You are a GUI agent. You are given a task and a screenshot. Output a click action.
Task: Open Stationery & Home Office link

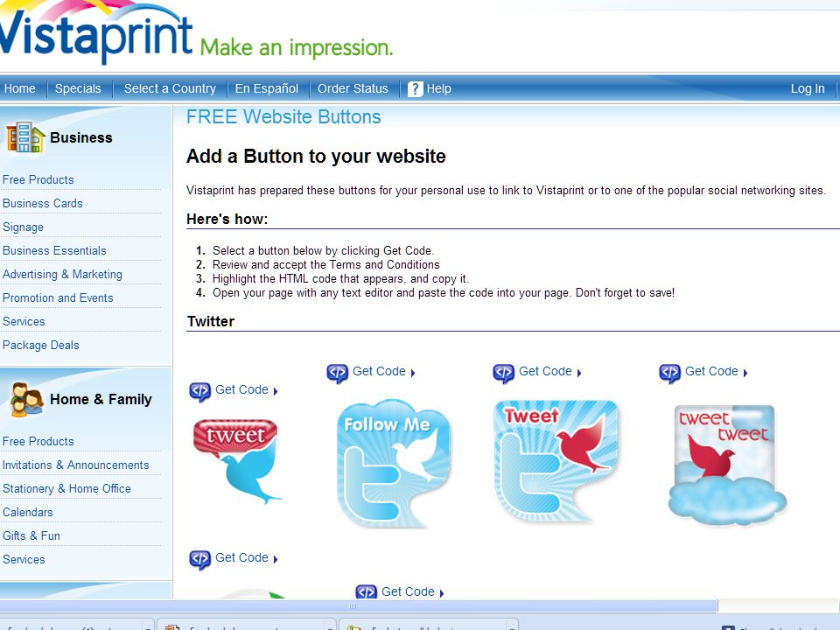point(66,488)
